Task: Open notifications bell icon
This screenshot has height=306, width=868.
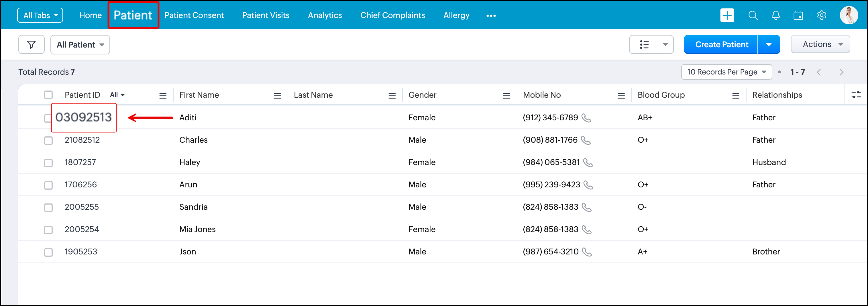Action: point(775,15)
